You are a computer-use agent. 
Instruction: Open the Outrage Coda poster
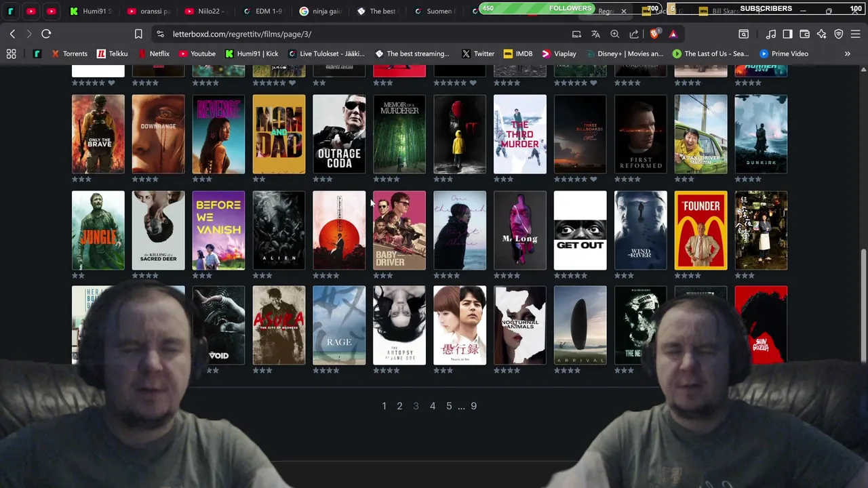339,134
